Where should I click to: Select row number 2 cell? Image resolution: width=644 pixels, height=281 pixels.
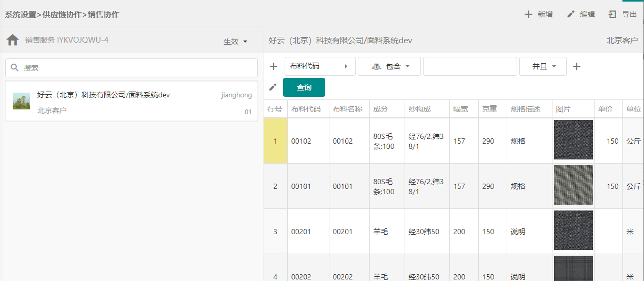[275, 186]
